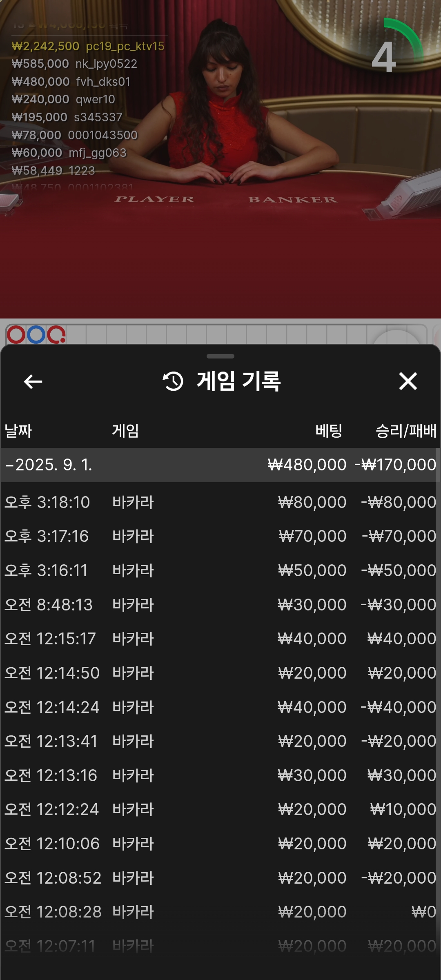This screenshot has height=980, width=441.
Task: Click the qwer10 bettor entry
Action: point(63,99)
